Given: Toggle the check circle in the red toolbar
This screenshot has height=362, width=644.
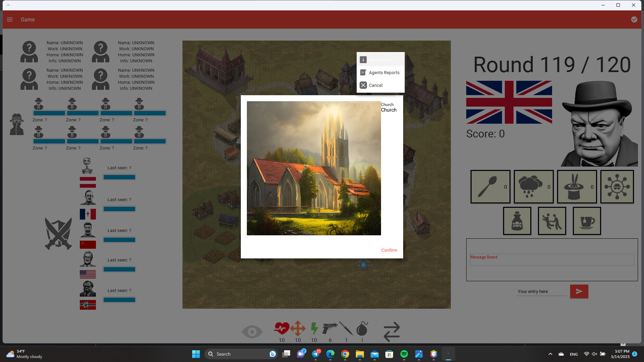Looking at the screenshot, I should [x=634, y=19].
